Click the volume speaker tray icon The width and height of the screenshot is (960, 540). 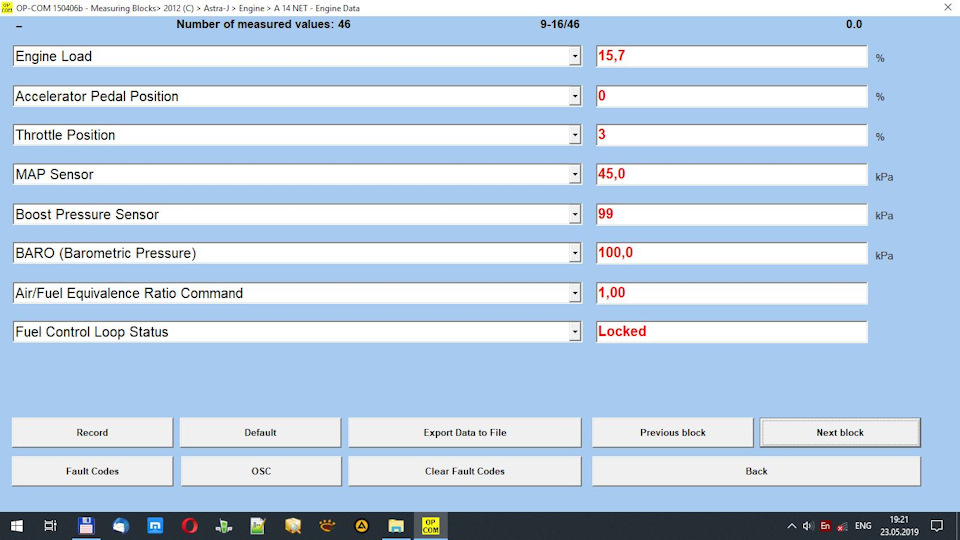coord(808,525)
